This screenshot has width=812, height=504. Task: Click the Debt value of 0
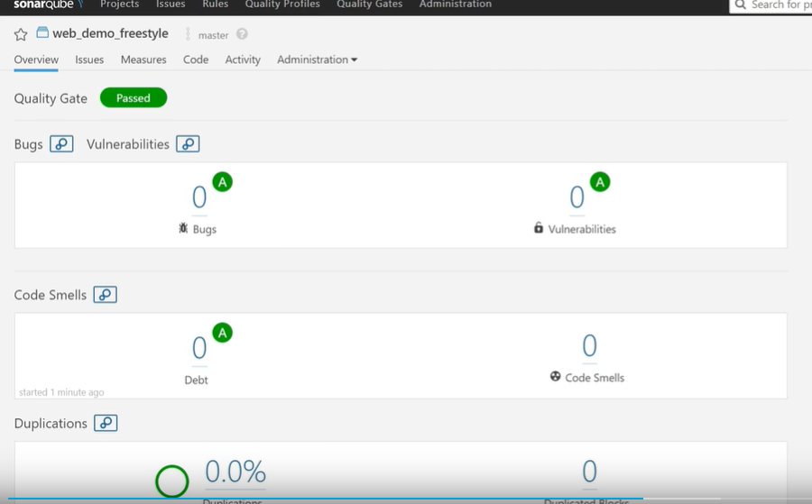(x=199, y=348)
